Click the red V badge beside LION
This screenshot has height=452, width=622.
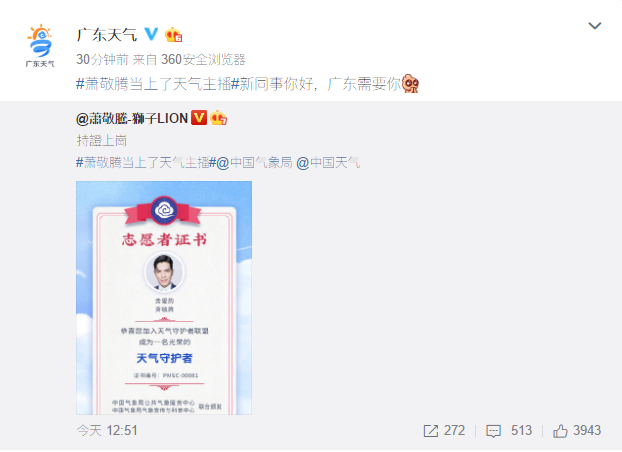[199, 118]
